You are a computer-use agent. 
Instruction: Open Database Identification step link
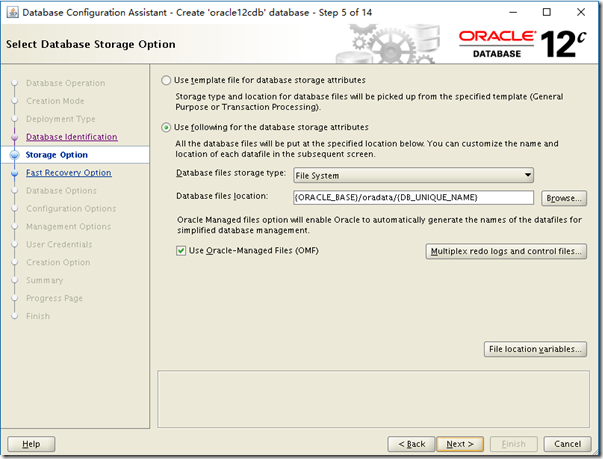[x=72, y=137]
